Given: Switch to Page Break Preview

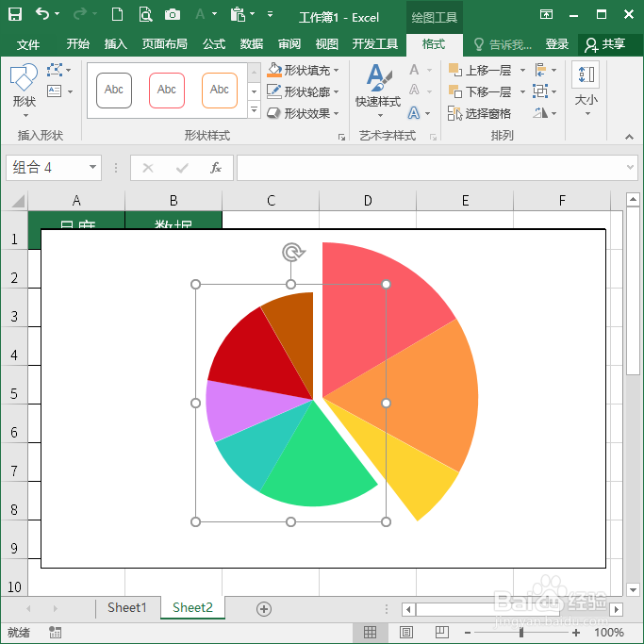Looking at the screenshot, I should click(441, 632).
